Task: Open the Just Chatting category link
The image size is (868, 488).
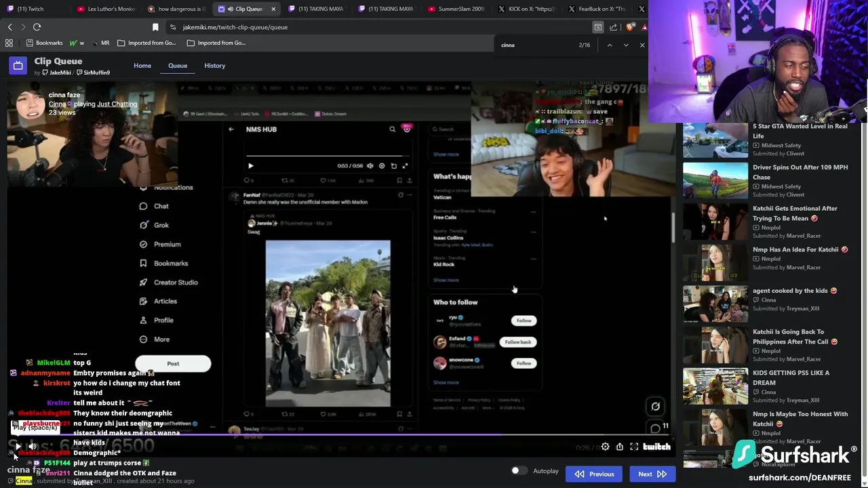Action: (x=117, y=104)
